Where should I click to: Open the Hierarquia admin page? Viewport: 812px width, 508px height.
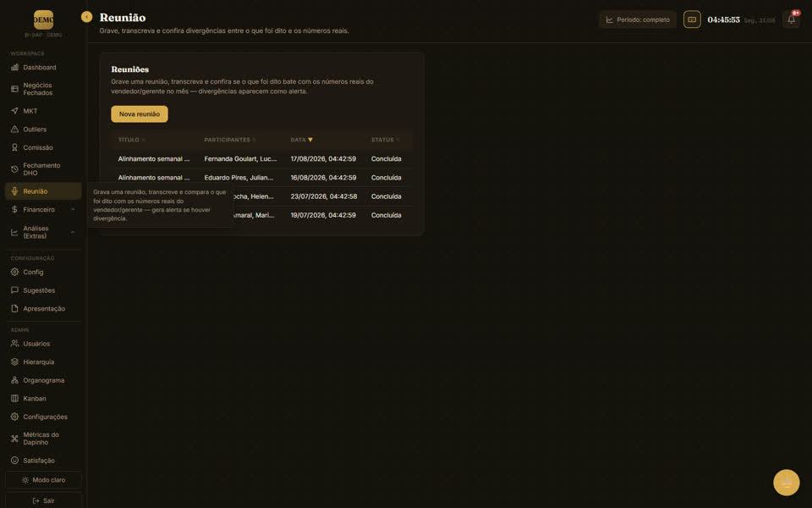tap(43, 362)
